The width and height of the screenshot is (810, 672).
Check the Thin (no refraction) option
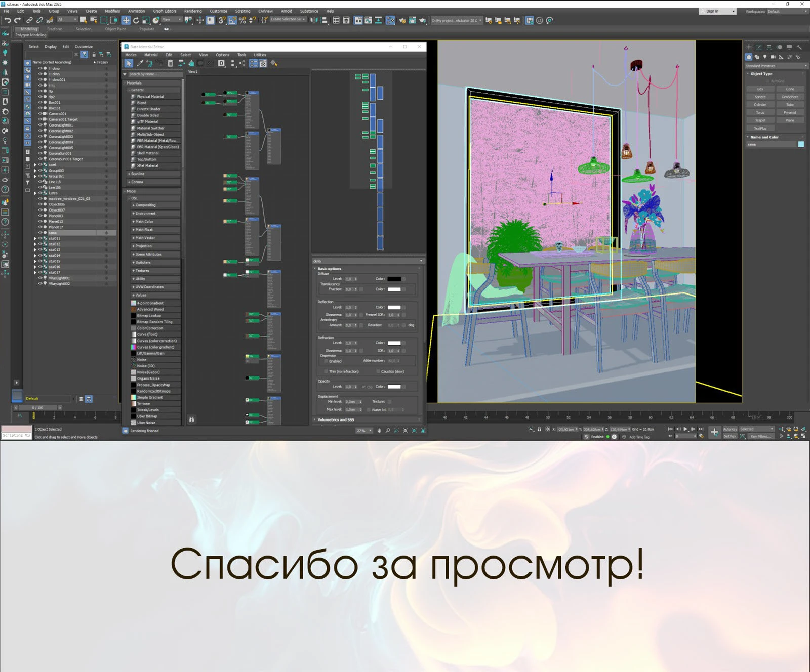click(326, 371)
